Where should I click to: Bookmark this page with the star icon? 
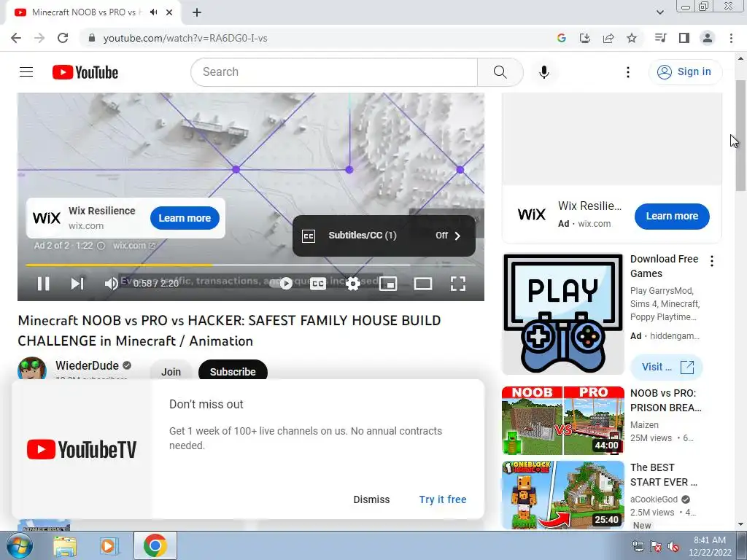click(x=632, y=38)
